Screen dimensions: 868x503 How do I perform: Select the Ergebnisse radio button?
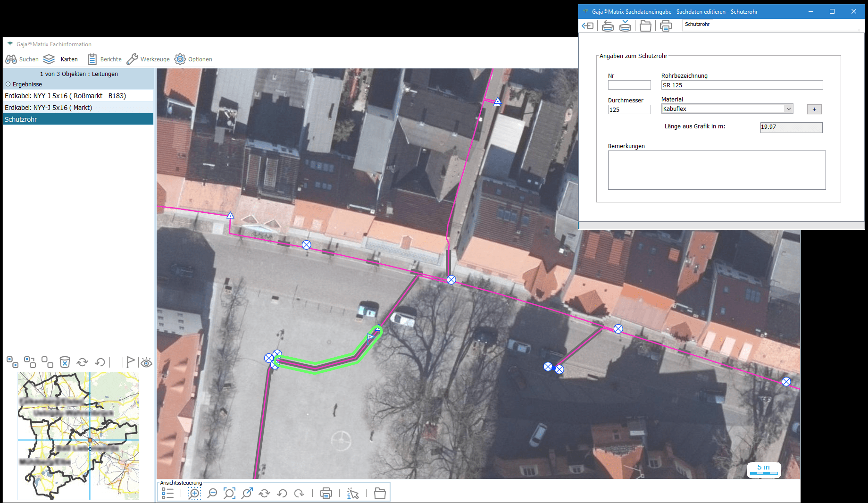tap(8, 84)
